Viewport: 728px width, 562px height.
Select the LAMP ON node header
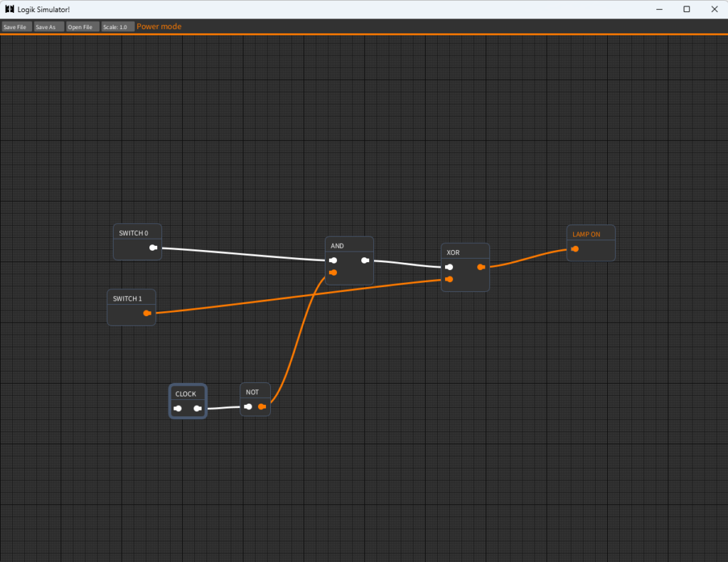(587, 234)
